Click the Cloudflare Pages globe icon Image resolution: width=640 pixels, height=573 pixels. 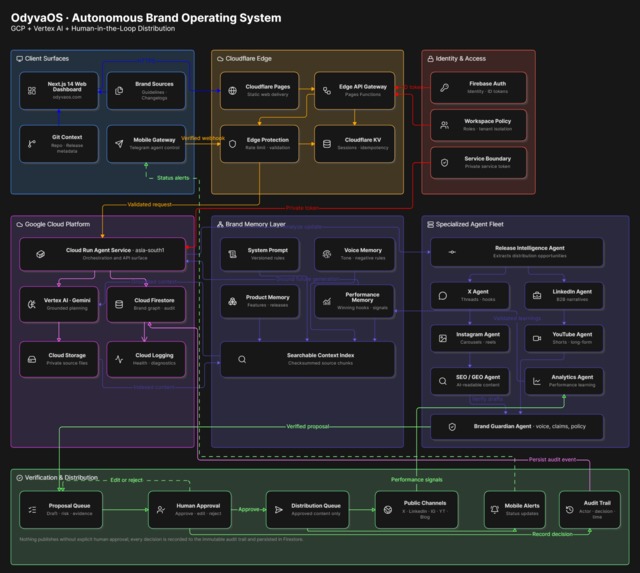pos(232,91)
